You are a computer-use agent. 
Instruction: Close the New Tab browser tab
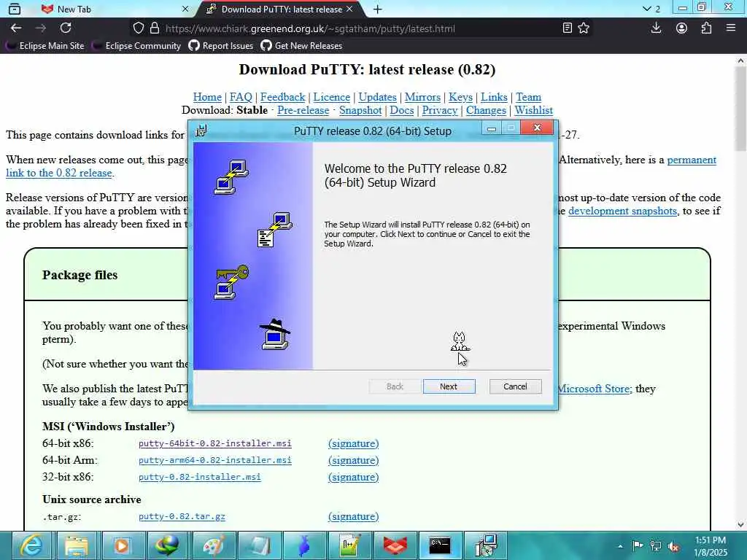click(x=185, y=9)
